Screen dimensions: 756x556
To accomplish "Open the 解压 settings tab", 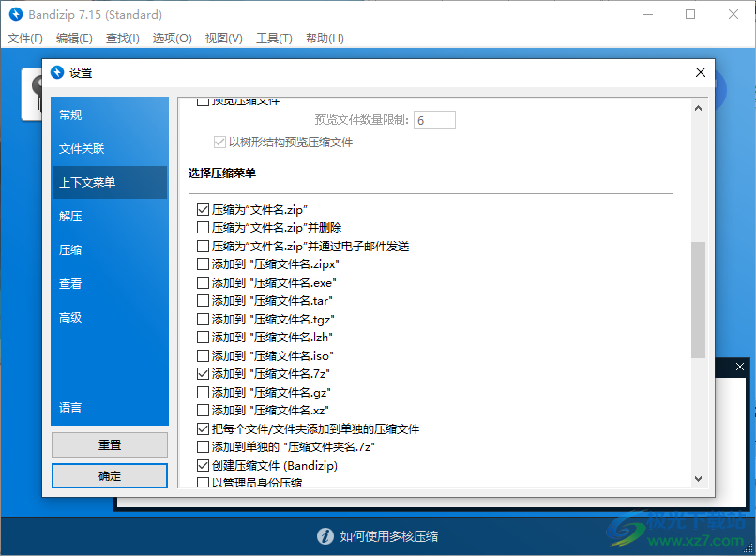I will [110, 216].
